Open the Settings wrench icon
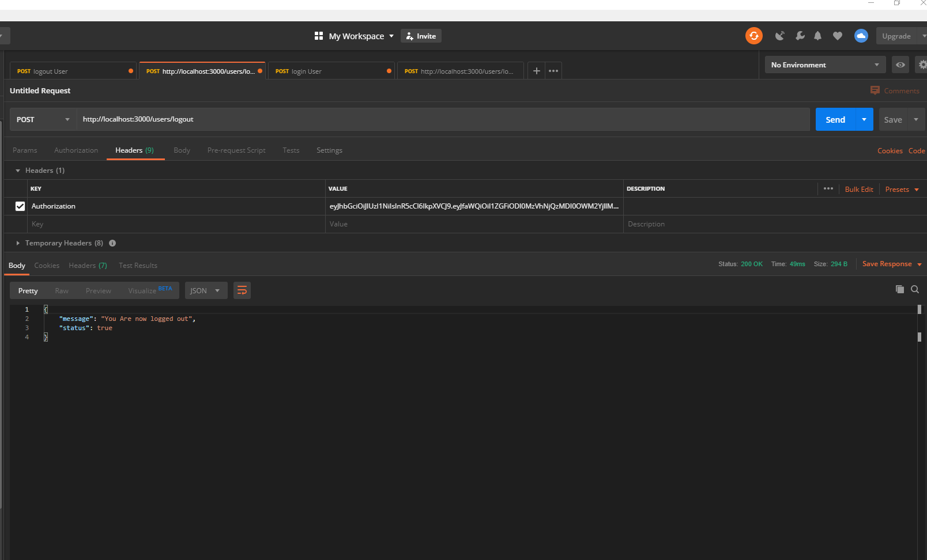927x560 pixels. tap(800, 36)
